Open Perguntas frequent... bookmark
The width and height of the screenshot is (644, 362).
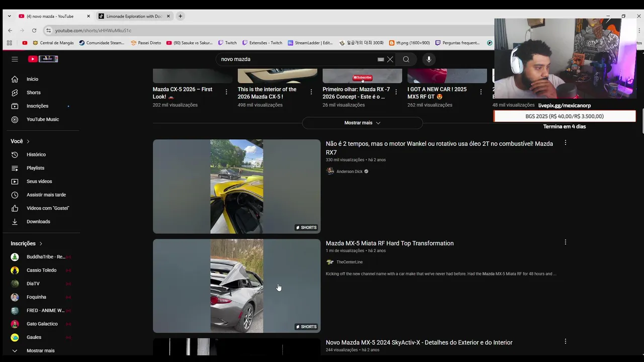(x=457, y=43)
